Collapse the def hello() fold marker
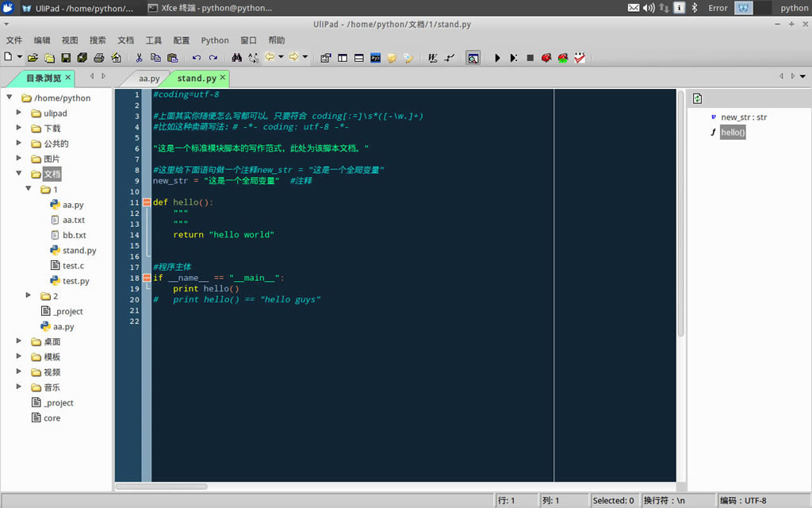 pyautogui.click(x=147, y=202)
